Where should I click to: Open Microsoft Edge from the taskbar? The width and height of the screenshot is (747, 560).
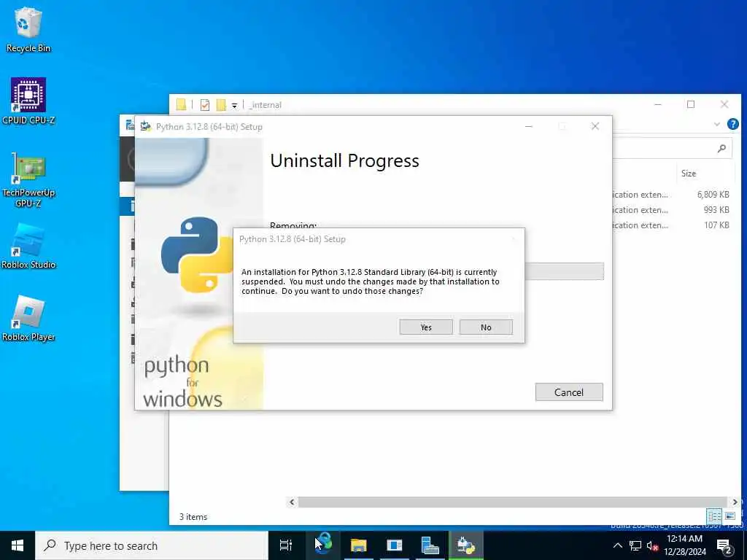[x=323, y=545]
